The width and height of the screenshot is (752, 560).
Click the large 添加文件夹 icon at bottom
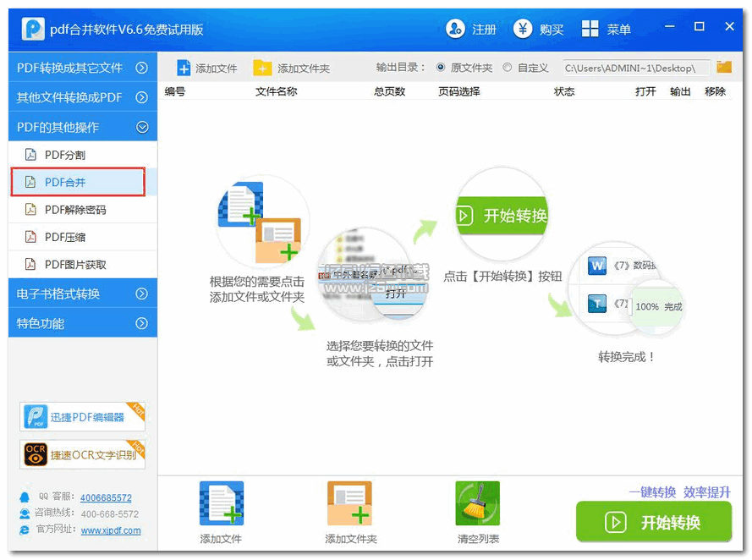coord(349,503)
